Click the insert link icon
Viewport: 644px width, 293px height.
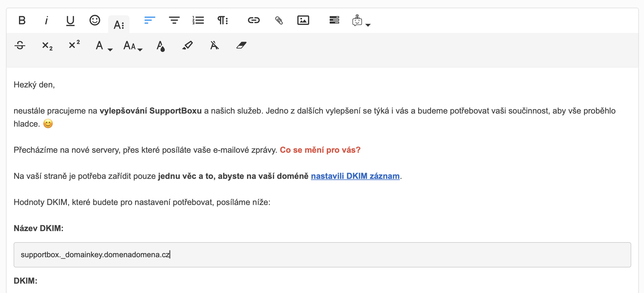coord(254,20)
